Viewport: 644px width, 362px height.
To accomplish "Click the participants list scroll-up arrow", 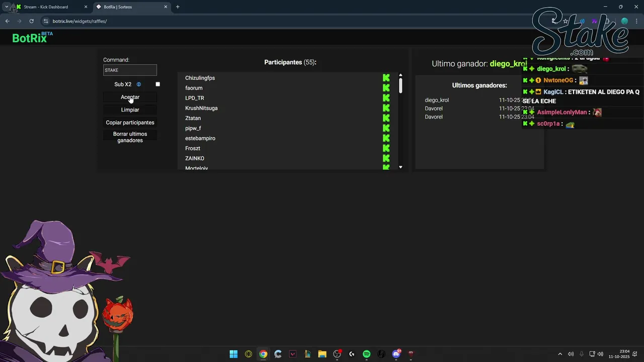I will click(400, 75).
